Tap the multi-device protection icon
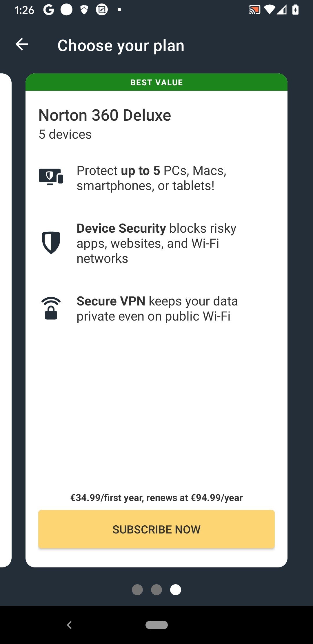 pos(51,177)
